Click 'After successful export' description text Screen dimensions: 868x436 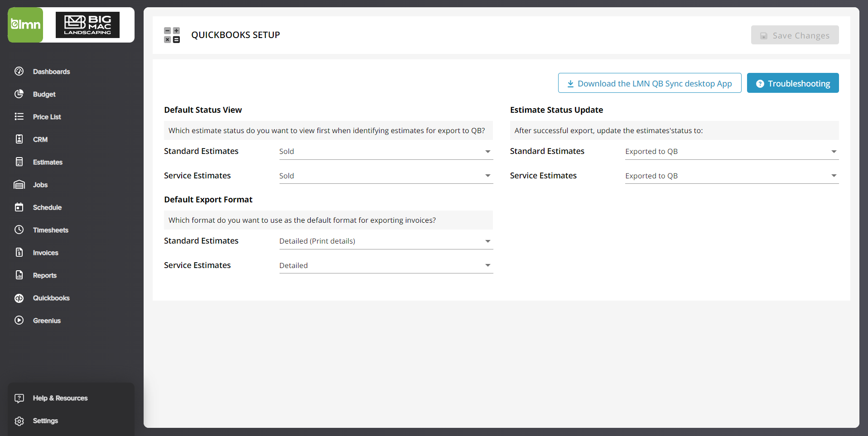(x=608, y=130)
